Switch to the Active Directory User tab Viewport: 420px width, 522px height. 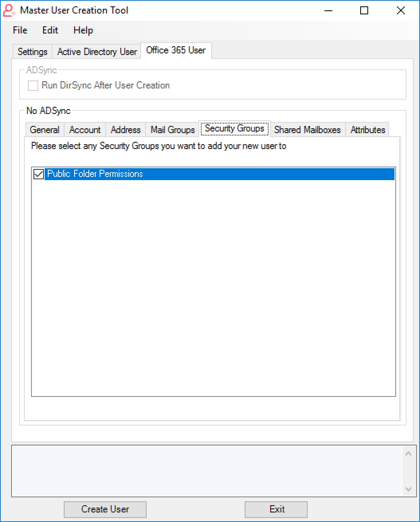(97, 52)
